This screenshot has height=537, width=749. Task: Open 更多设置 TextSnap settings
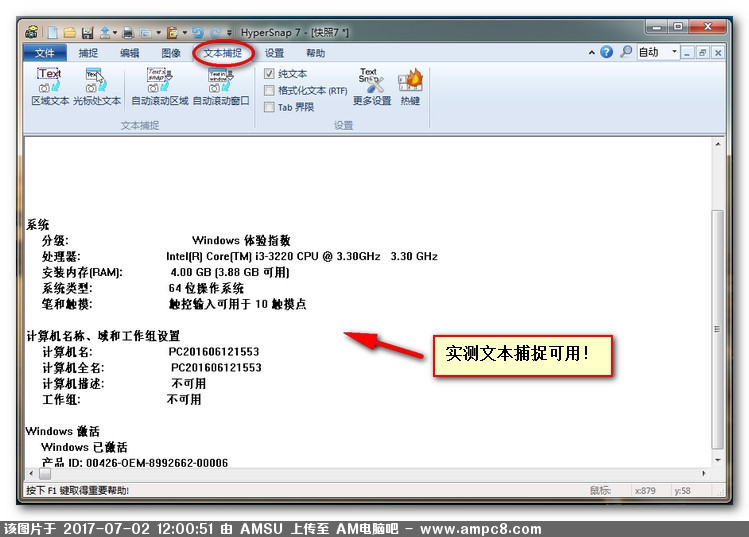[372, 86]
